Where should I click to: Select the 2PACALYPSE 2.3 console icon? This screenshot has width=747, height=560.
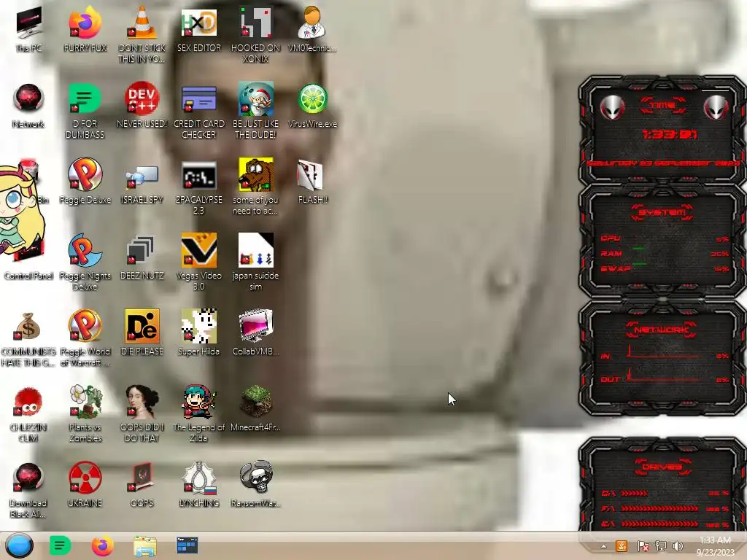tap(198, 187)
